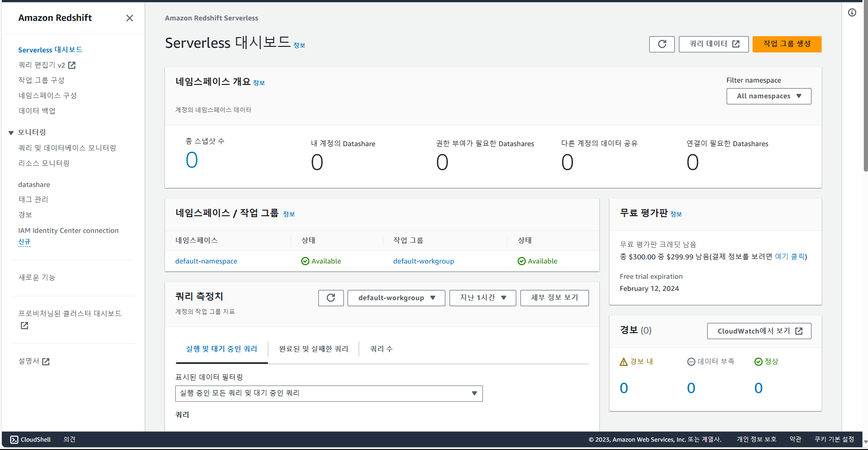Click the 의견 feedback link in footer
The image size is (868, 450).
tap(70, 439)
